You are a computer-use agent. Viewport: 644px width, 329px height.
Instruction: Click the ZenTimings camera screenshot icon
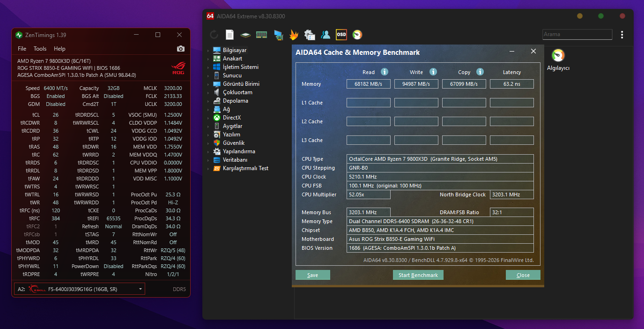click(180, 49)
